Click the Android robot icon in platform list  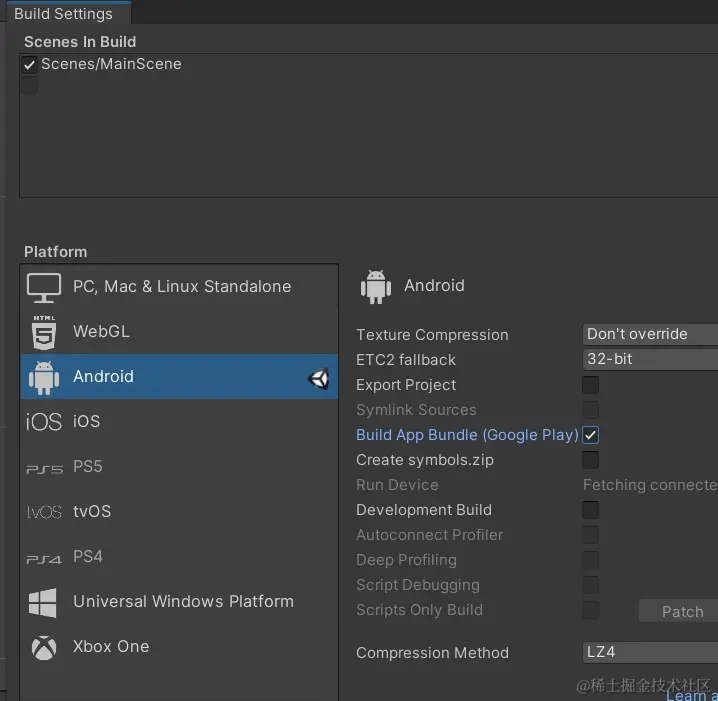click(44, 378)
